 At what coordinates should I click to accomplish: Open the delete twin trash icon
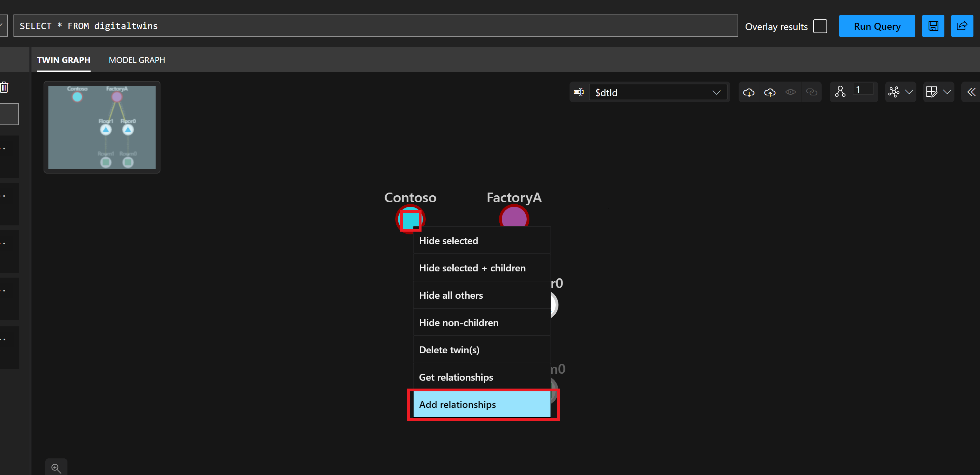4,87
